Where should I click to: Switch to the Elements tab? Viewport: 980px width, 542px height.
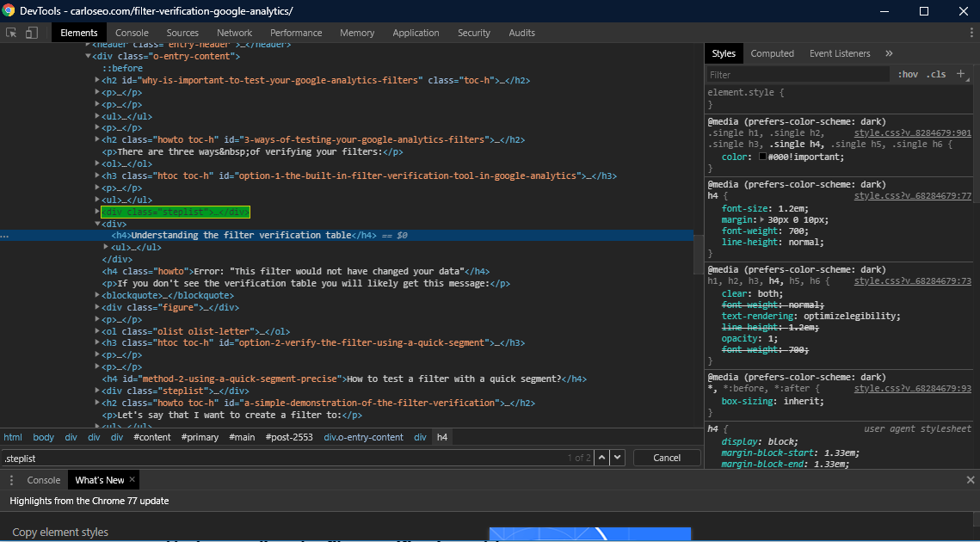(x=79, y=33)
